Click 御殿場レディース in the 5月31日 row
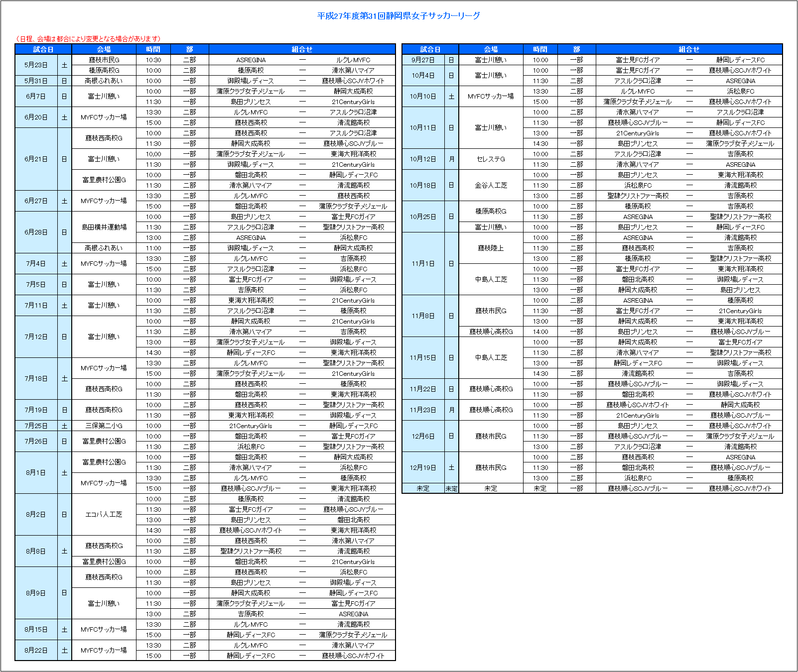Screen dimensions: 798x672 tap(251, 81)
